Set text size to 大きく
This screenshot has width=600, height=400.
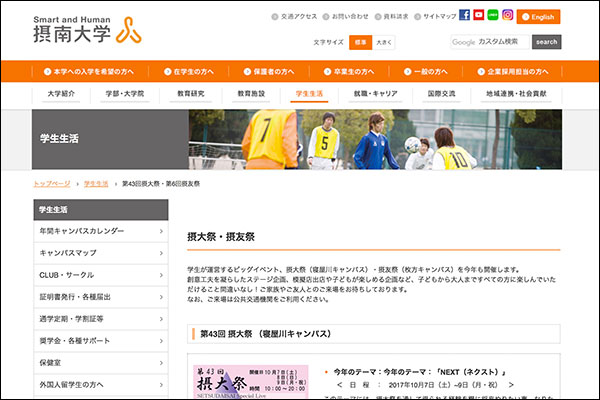point(384,42)
